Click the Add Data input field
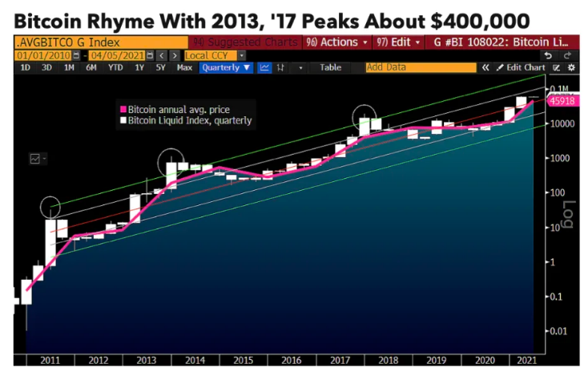The height and width of the screenshot is (368, 588). pyautogui.click(x=421, y=67)
